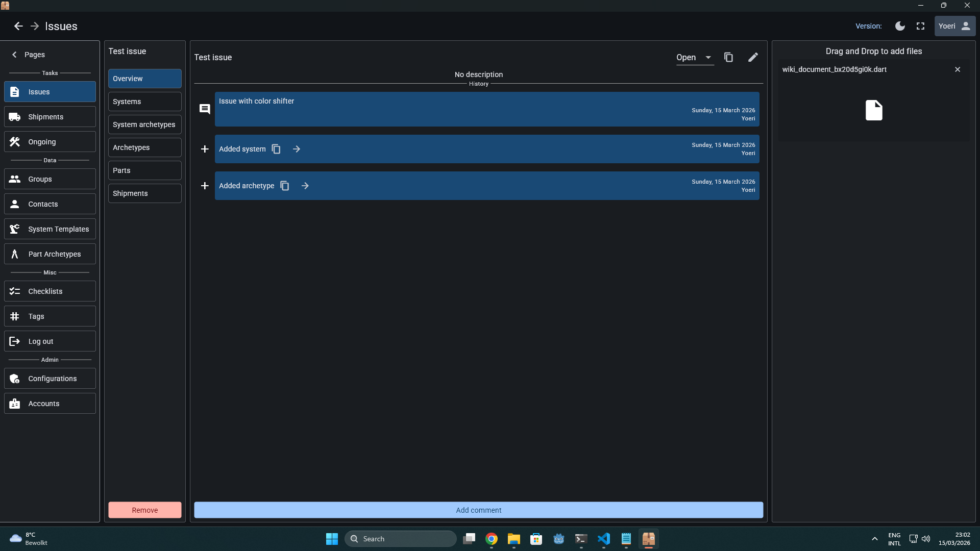Select the Parts tab
Image resolution: width=980 pixels, height=551 pixels.
point(144,170)
